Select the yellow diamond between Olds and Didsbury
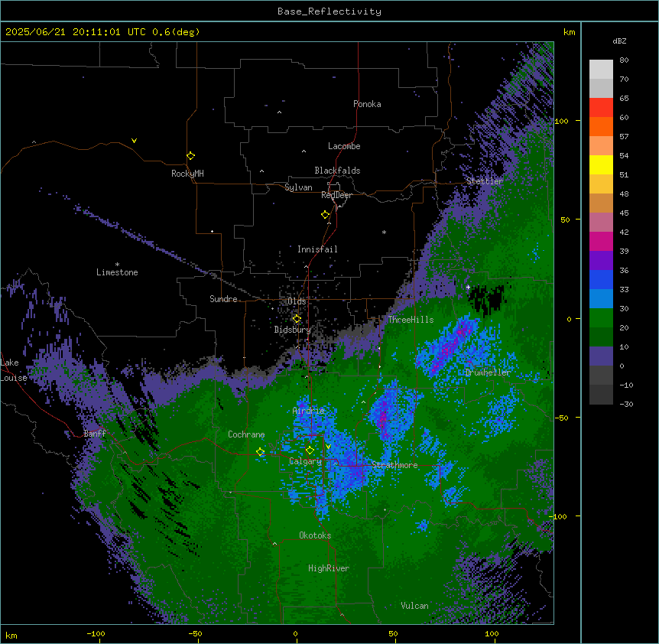Image resolution: width=659 pixels, height=644 pixels. (x=297, y=319)
